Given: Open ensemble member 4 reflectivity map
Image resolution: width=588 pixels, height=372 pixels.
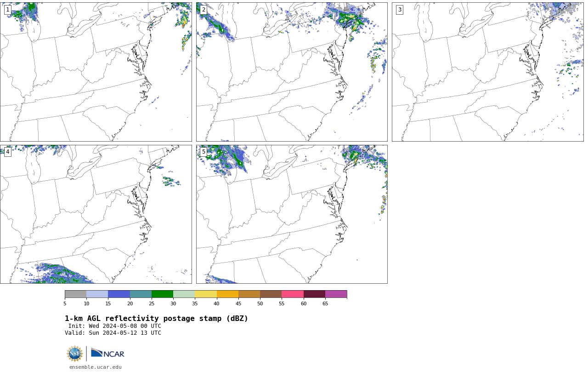Looking at the screenshot, I should pos(96,214).
